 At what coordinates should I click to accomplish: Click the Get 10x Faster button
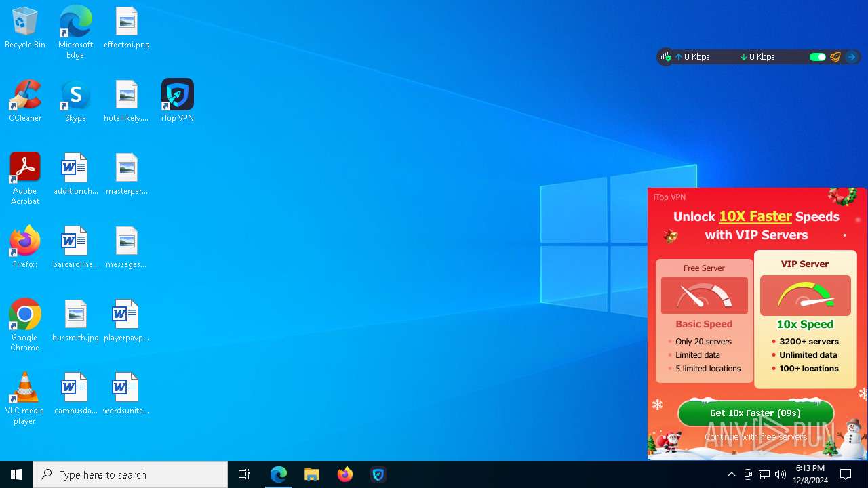pyautogui.click(x=755, y=413)
